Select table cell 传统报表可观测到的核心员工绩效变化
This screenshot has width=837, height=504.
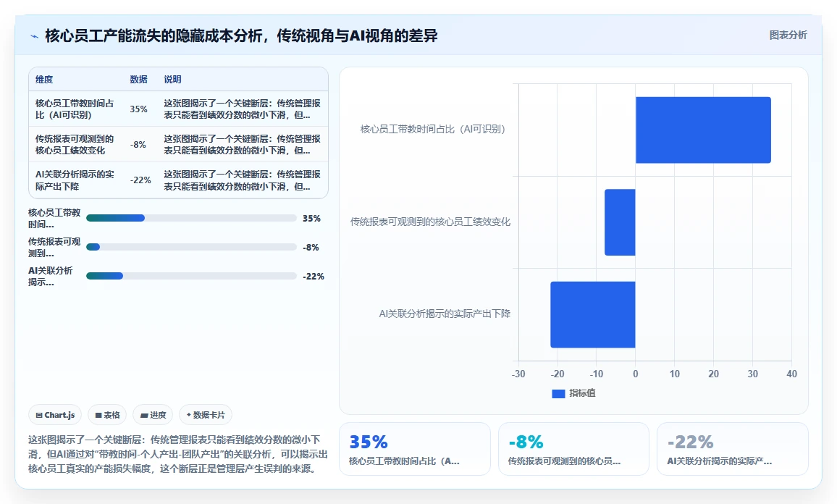click(x=75, y=145)
